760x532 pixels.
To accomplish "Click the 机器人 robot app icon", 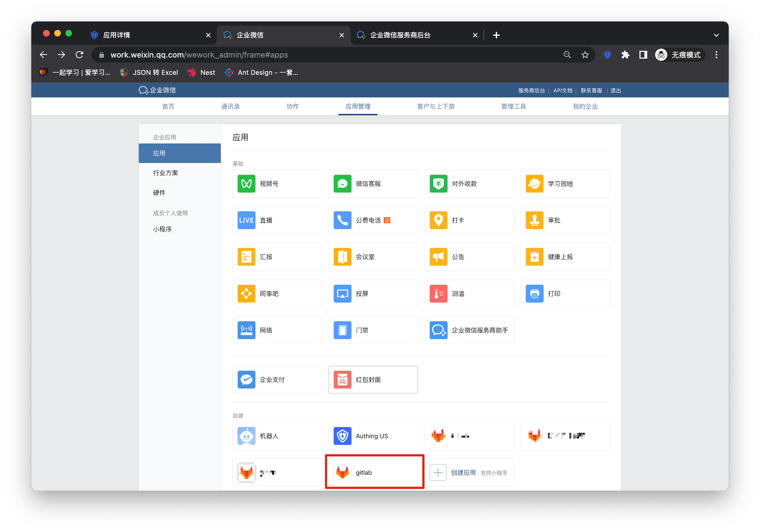I will point(246,436).
